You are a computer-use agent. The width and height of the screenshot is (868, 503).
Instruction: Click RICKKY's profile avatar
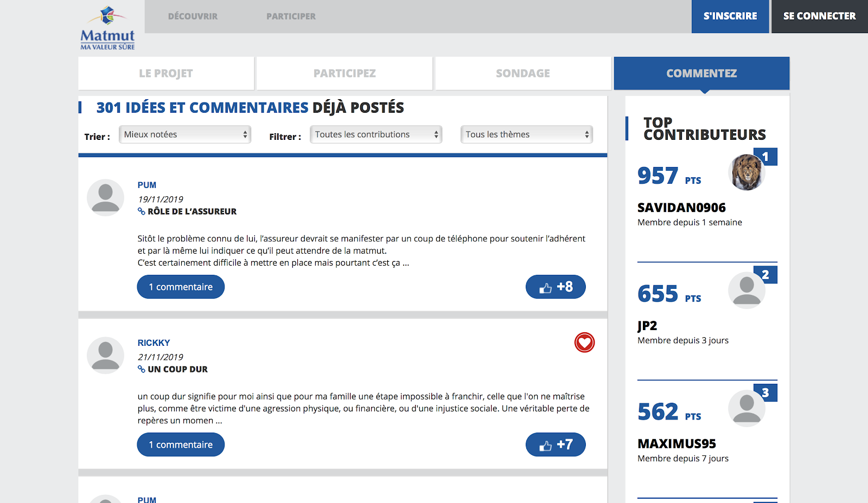click(106, 356)
